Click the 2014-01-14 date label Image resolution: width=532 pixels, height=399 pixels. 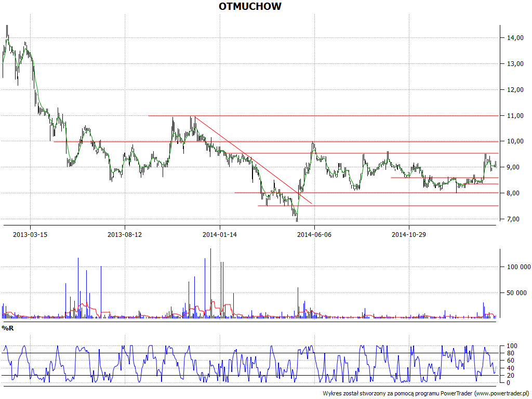point(220,235)
